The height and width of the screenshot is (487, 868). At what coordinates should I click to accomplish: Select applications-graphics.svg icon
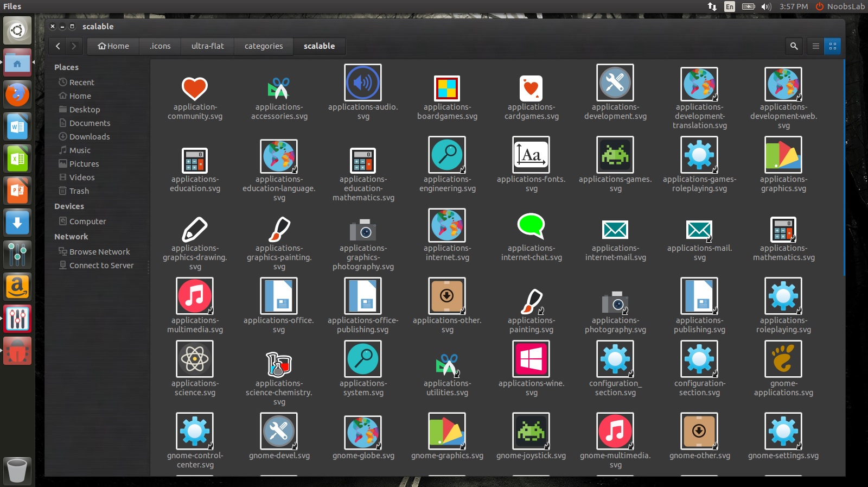pos(783,155)
